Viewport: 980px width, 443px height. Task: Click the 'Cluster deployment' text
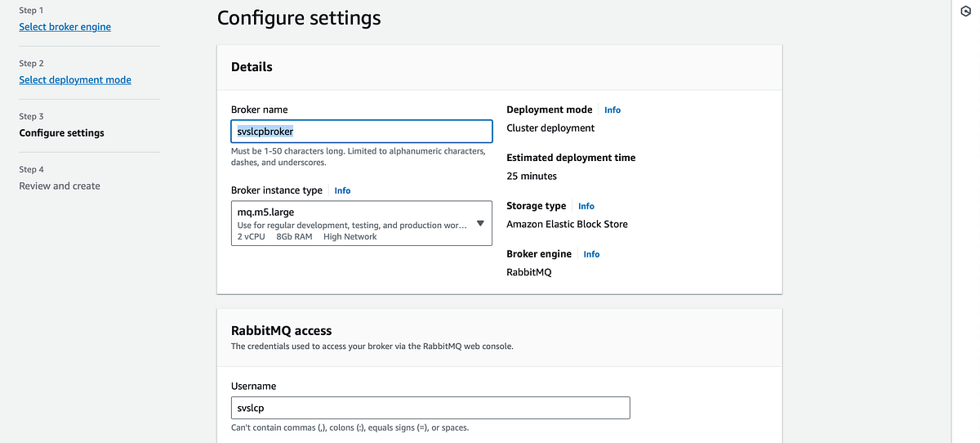pos(550,128)
